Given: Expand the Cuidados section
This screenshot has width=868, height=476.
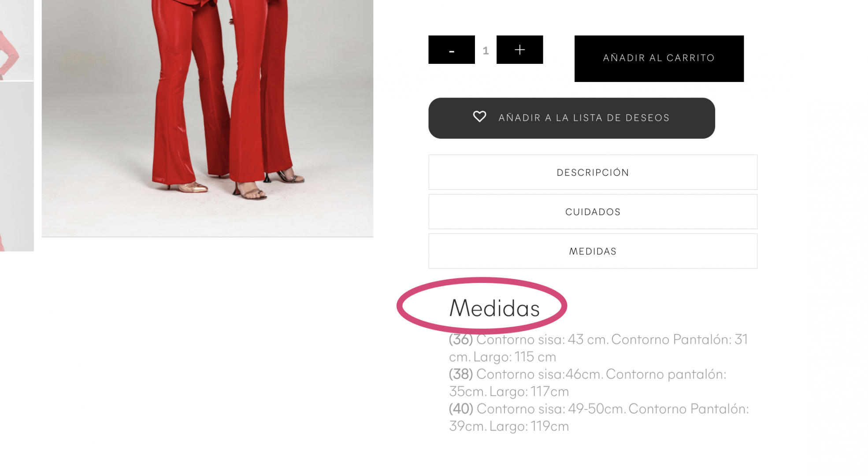Looking at the screenshot, I should 593,212.
